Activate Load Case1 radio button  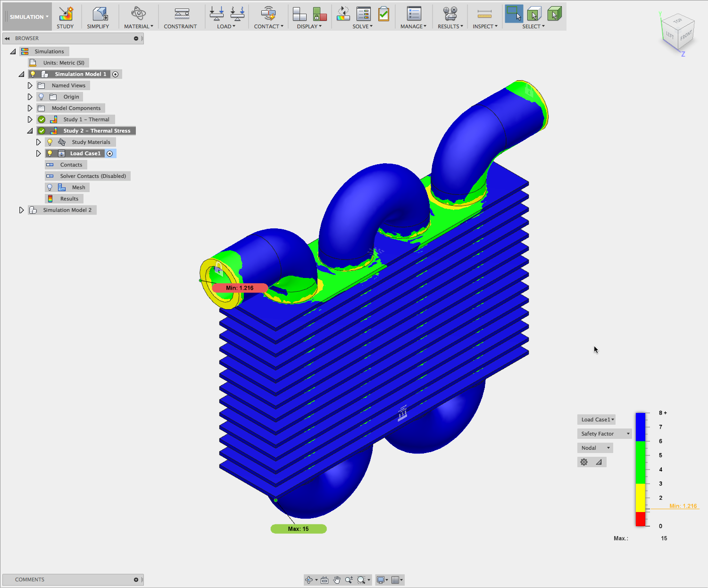pos(109,153)
